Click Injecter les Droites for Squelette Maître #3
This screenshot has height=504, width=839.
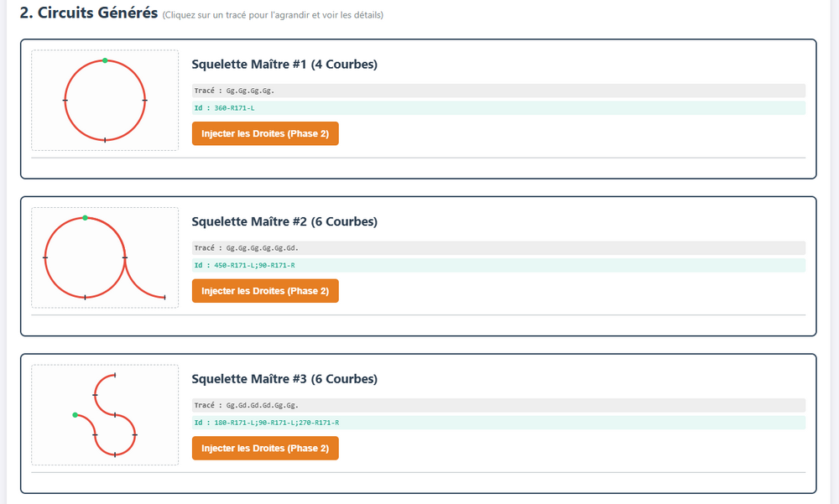265,449
